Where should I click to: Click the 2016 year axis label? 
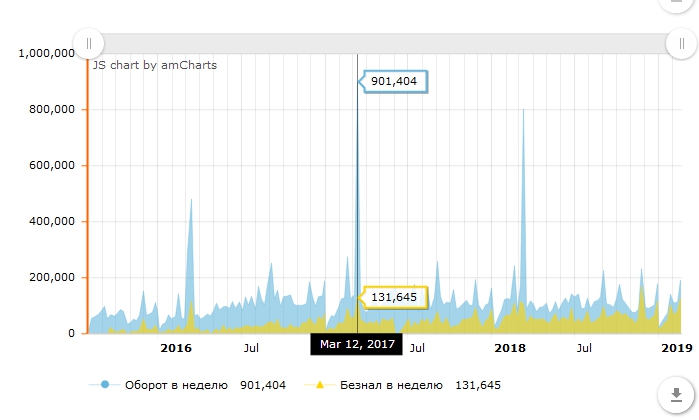coord(176,348)
